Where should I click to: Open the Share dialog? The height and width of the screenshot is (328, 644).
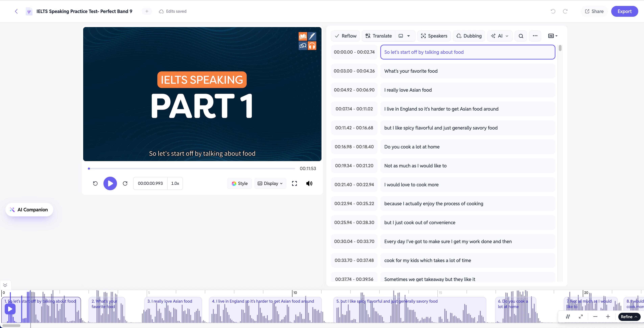coord(594,11)
